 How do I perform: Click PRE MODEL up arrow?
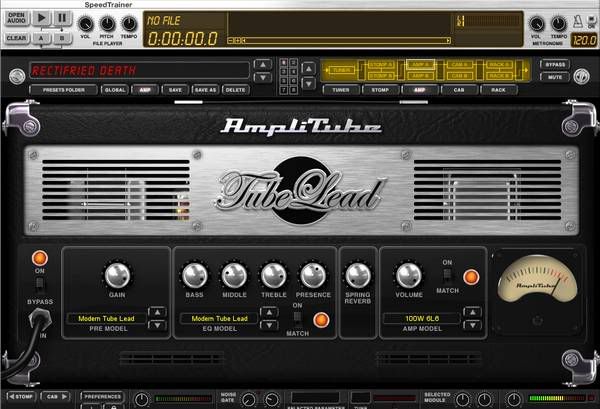click(157, 312)
